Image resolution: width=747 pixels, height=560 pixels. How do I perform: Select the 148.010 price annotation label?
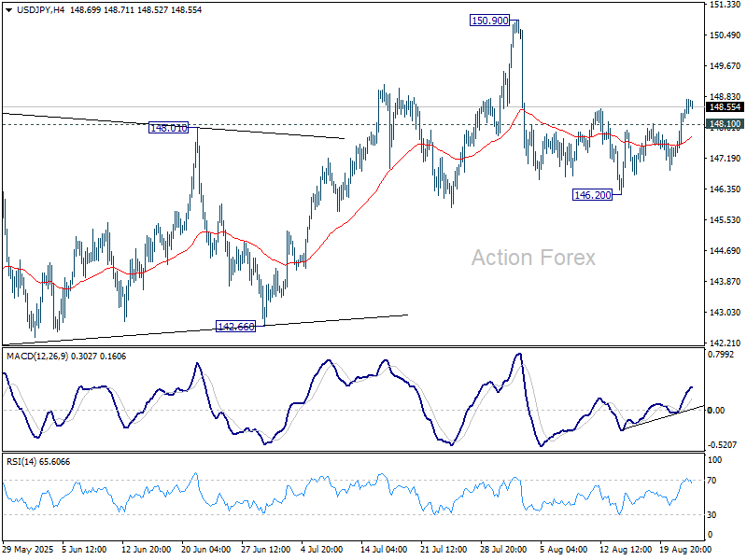[169, 127]
